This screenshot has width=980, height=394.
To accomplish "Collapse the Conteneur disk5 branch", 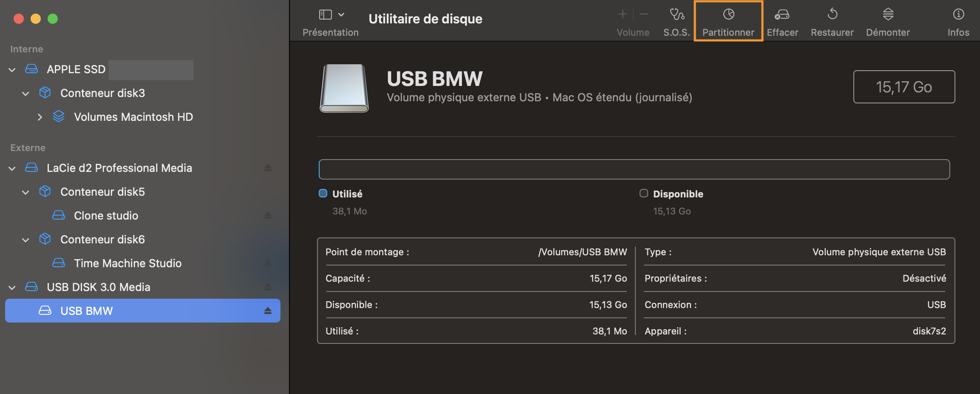I will 25,192.
